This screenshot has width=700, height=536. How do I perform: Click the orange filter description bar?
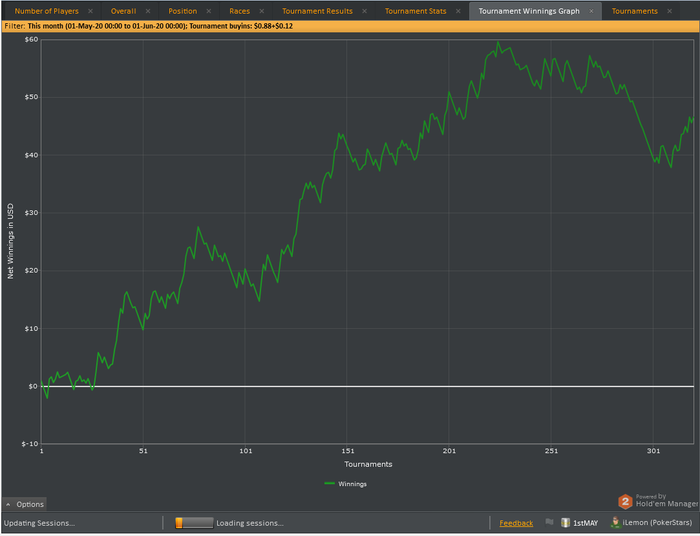[x=350, y=26]
